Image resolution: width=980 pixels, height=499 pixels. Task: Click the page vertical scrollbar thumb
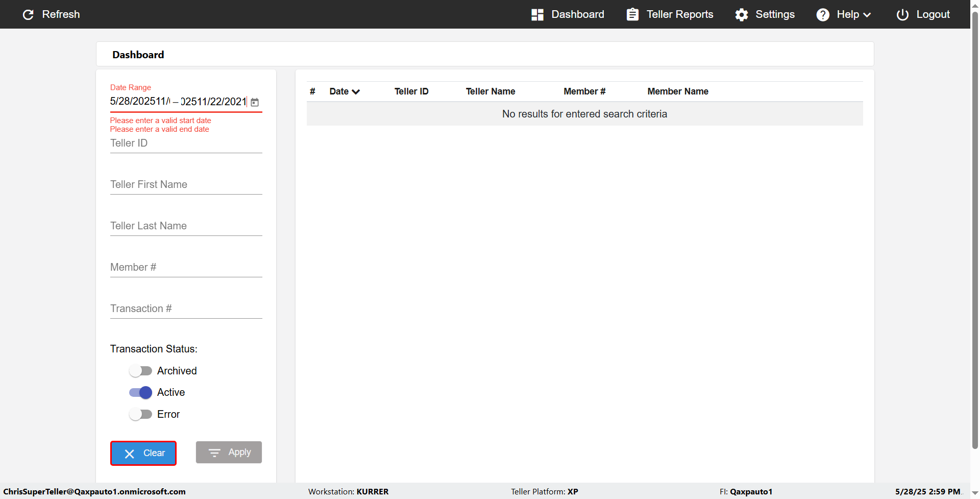pyautogui.click(x=975, y=230)
